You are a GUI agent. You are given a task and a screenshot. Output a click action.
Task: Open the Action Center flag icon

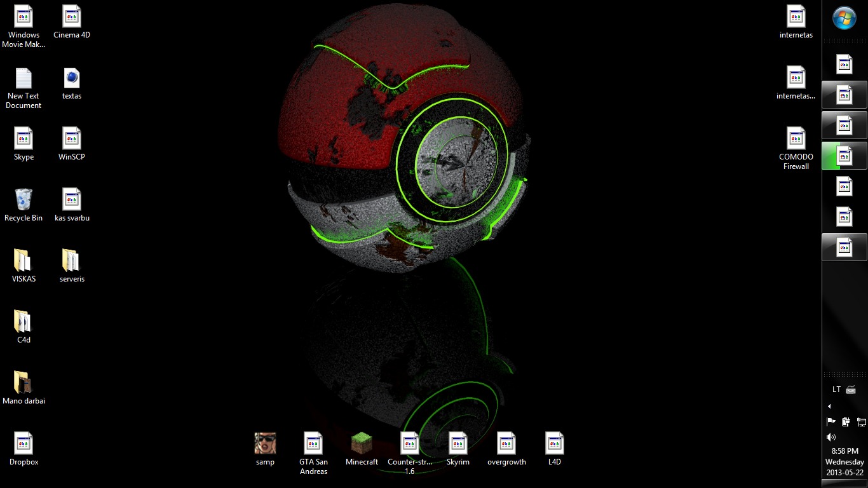click(x=831, y=421)
